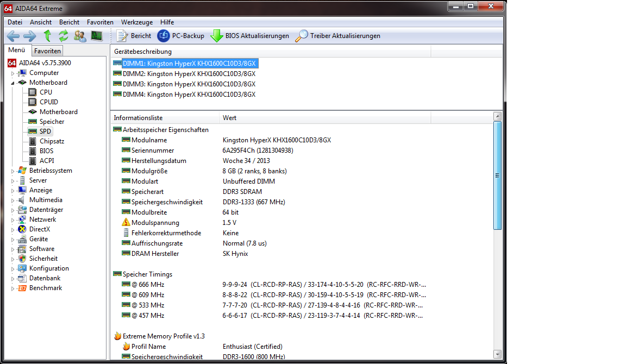This screenshot has height=364, width=626.
Task: Expand the DirectX tree node
Action: point(13,230)
